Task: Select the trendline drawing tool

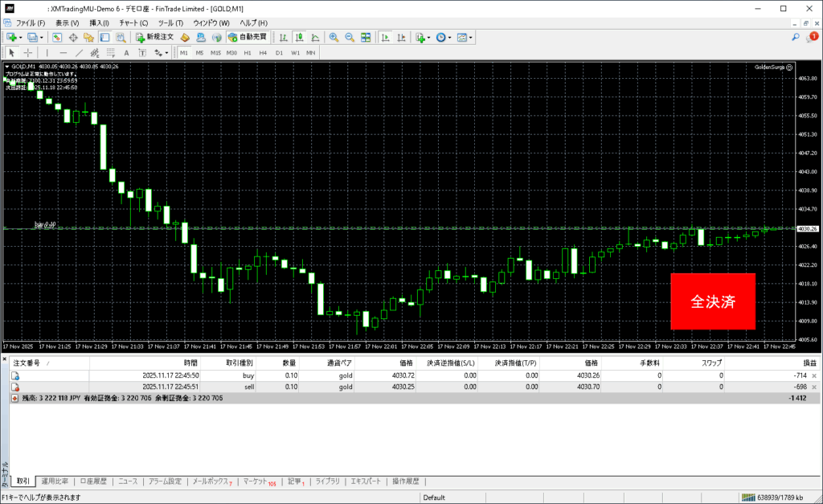Action: 80,53
